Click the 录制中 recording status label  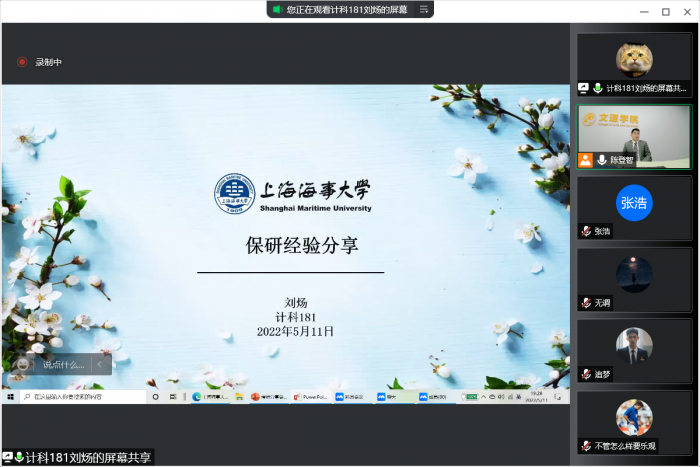pyautogui.click(x=48, y=63)
